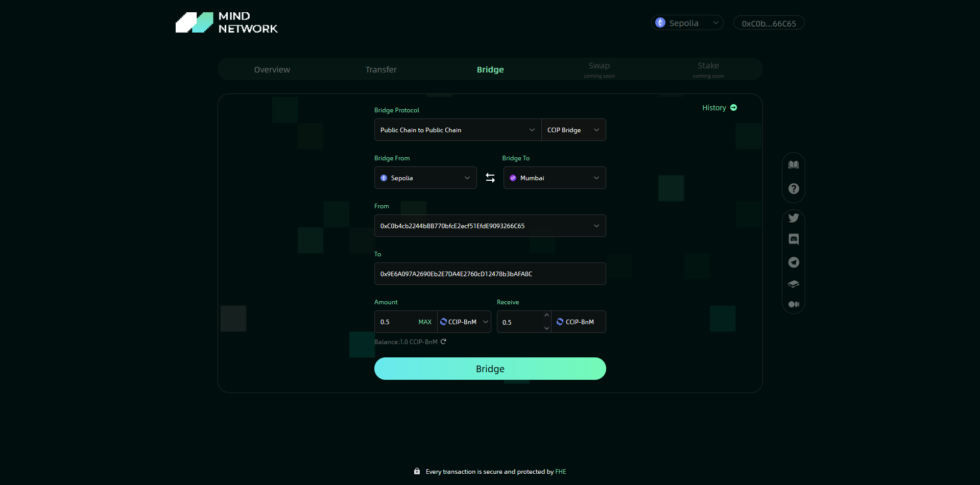Expand the Public Chain to Public Chain dropdown
Screen dimensions: 980x485
click(457, 130)
